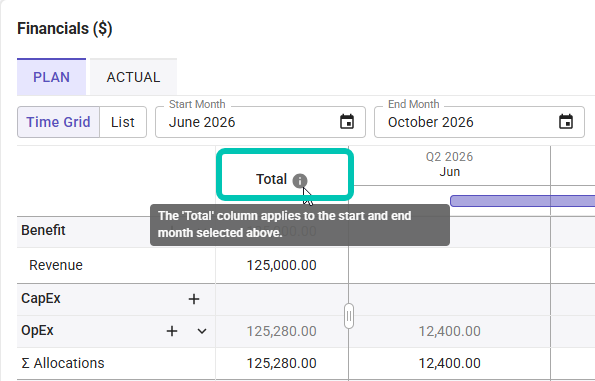The height and width of the screenshot is (381, 595).
Task: Switch to the PLAN tab
Action: tap(51, 77)
